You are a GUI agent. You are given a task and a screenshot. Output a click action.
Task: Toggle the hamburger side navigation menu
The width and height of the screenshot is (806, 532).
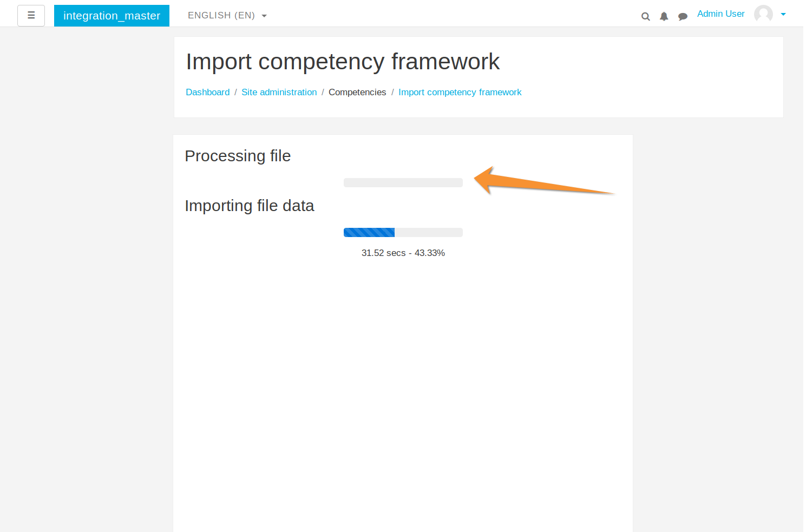click(x=31, y=16)
